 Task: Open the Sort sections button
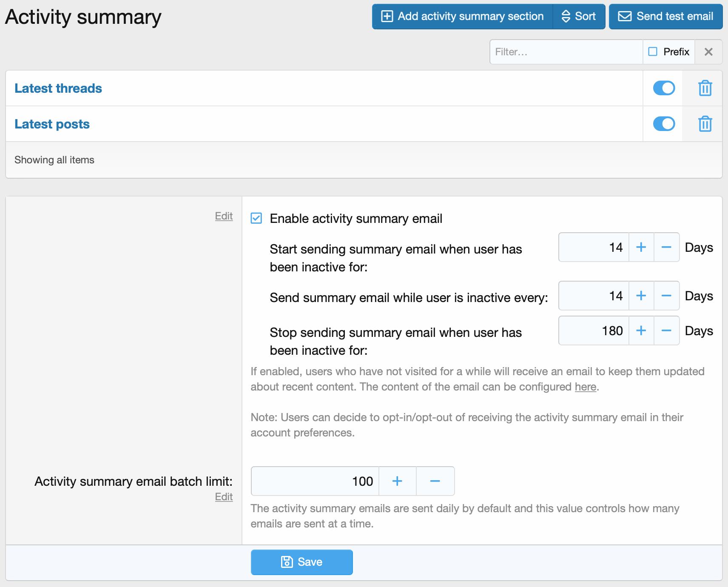579,17
